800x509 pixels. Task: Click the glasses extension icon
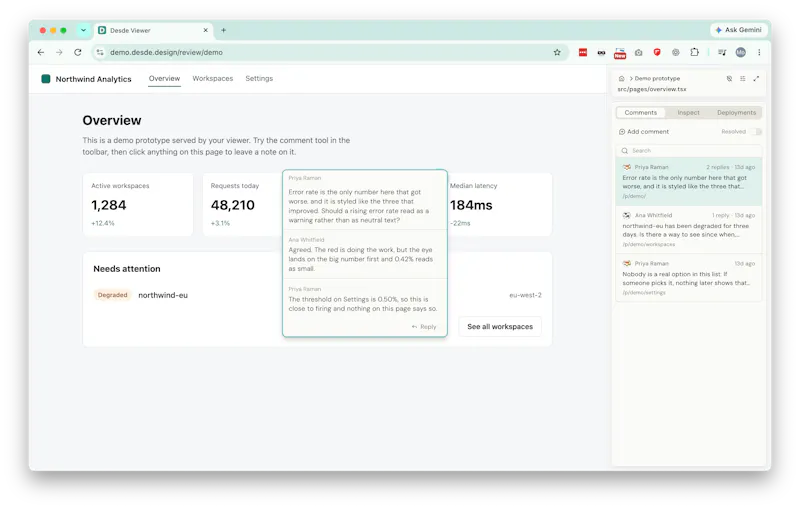(x=602, y=53)
